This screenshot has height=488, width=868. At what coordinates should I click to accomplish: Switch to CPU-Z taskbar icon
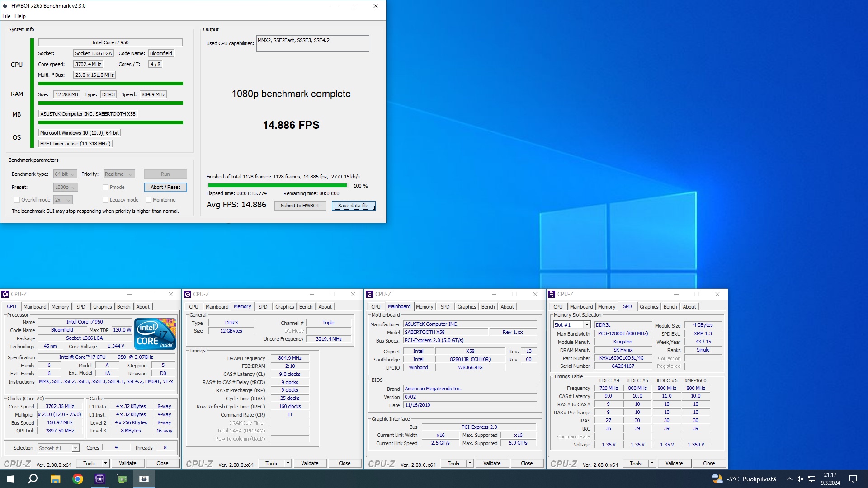[x=100, y=479]
